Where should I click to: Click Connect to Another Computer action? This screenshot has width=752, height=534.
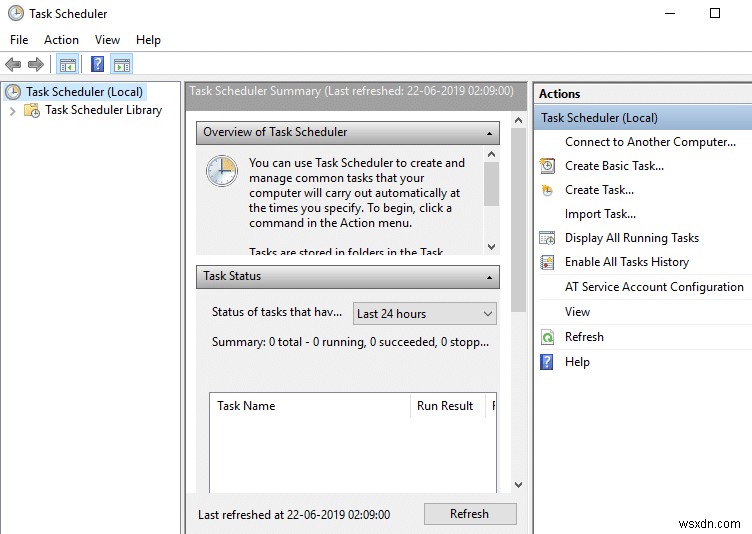tap(650, 142)
